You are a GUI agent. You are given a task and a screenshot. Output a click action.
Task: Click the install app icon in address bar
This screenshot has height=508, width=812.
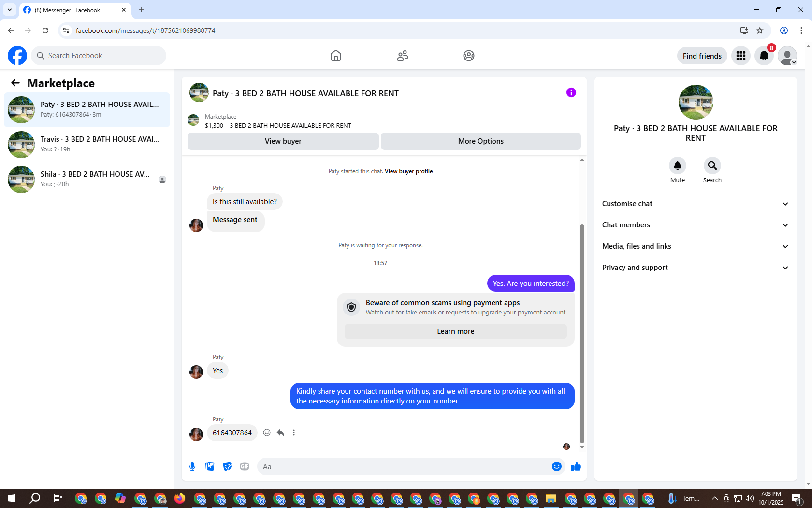tap(744, 30)
